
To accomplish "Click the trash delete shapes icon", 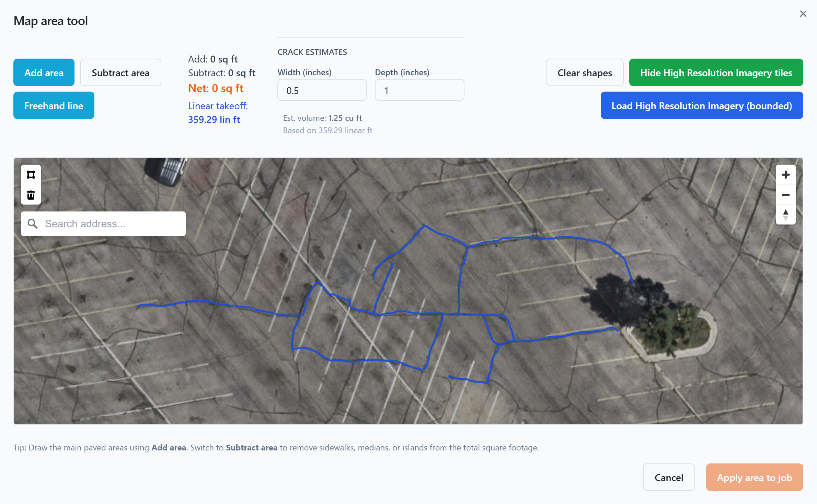I will (x=31, y=195).
